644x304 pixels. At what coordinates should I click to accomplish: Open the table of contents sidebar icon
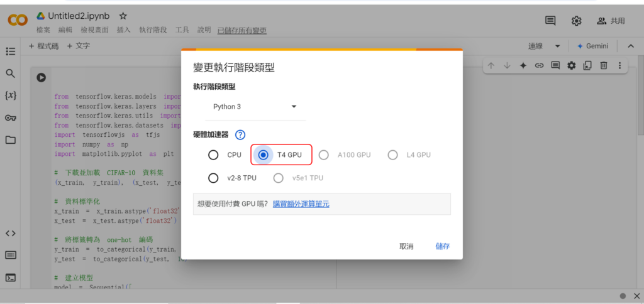[10, 52]
